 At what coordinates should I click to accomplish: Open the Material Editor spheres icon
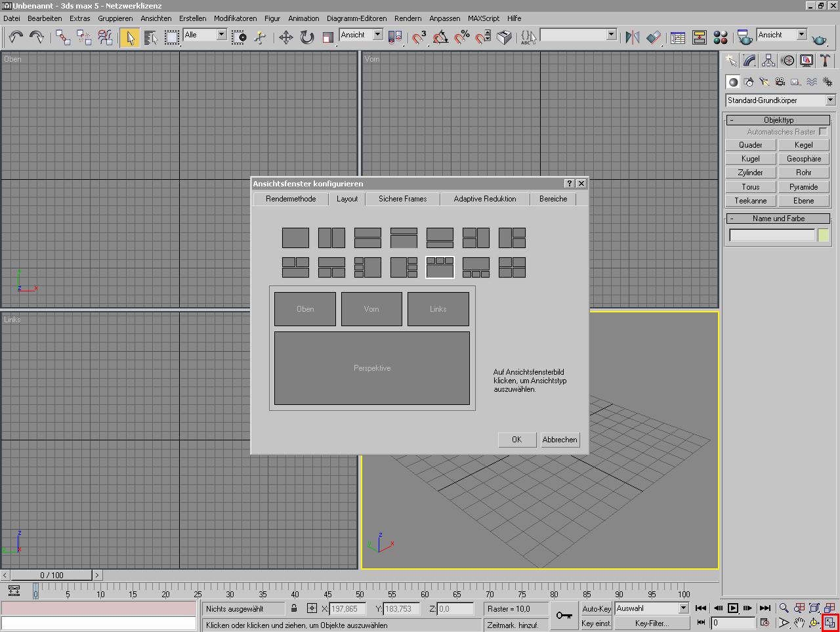(x=720, y=37)
